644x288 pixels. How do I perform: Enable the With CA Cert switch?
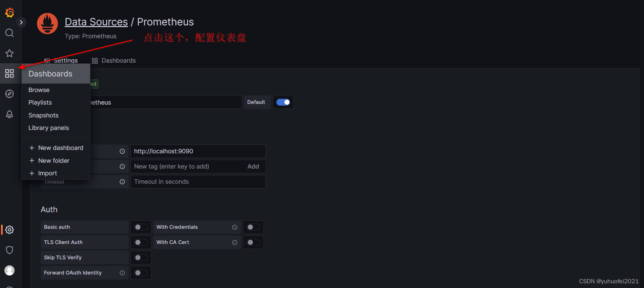coord(253,242)
